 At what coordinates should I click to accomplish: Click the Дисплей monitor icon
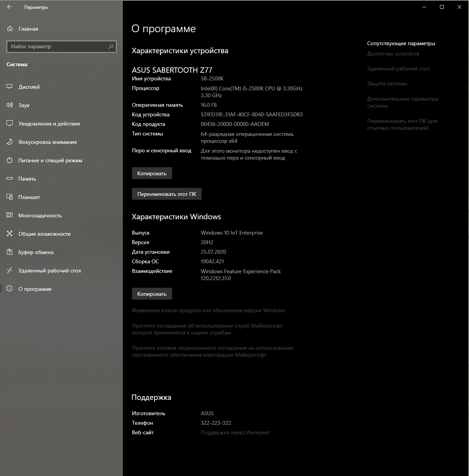coord(10,87)
